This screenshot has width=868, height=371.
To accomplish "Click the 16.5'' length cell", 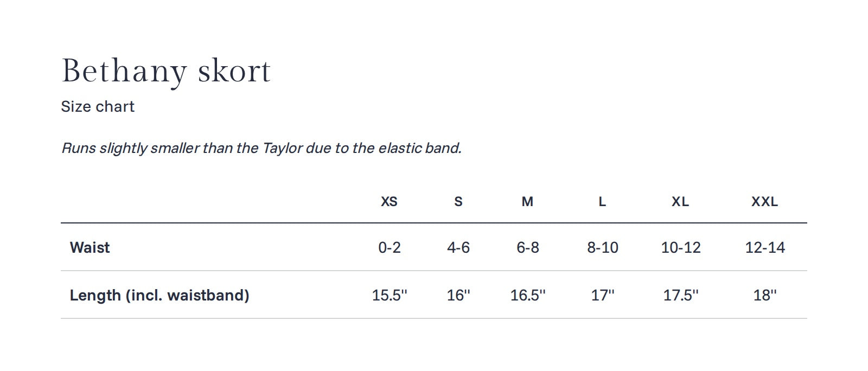I will (528, 295).
